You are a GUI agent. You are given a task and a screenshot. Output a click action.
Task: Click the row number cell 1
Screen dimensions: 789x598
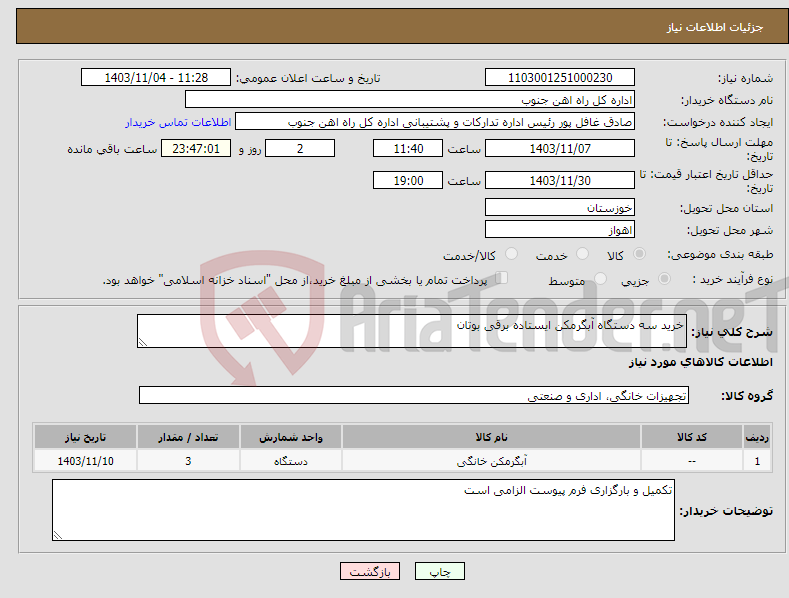pos(757,461)
